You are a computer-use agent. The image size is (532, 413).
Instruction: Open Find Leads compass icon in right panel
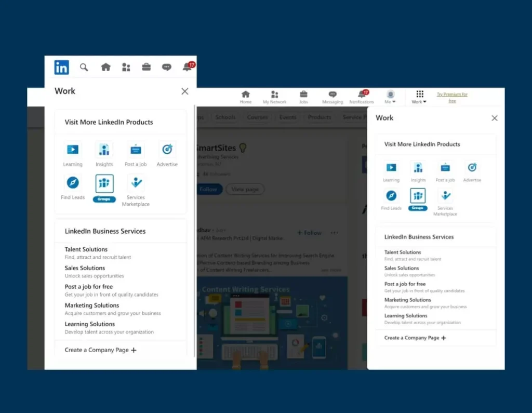pyautogui.click(x=391, y=196)
